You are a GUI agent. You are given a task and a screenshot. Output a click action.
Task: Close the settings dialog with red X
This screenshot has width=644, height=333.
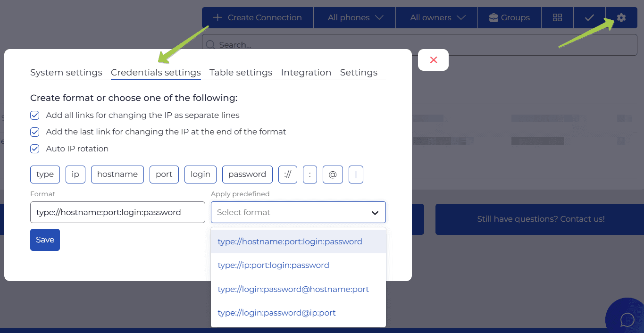coord(433,60)
